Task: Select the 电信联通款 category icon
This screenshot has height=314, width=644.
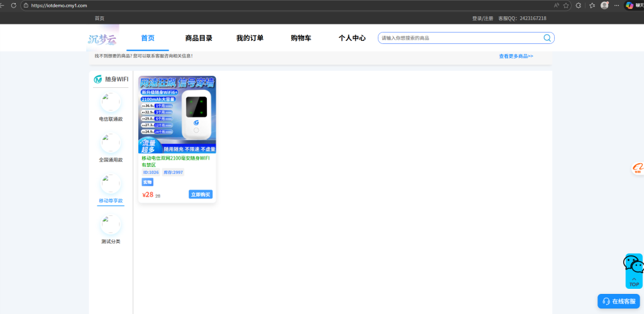Action: tap(111, 102)
